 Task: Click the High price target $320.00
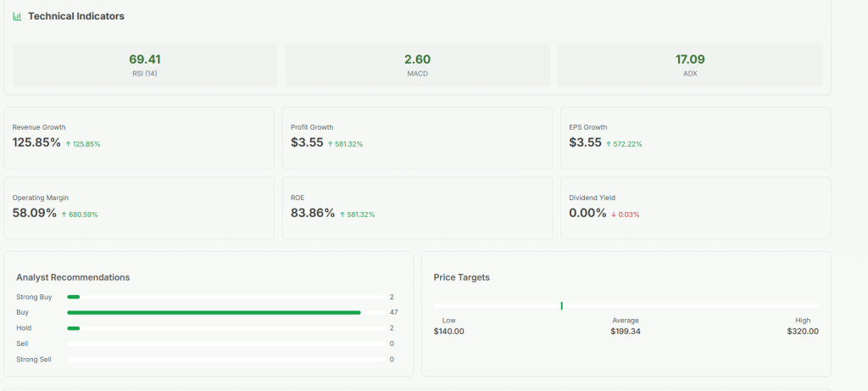tap(802, 331)
